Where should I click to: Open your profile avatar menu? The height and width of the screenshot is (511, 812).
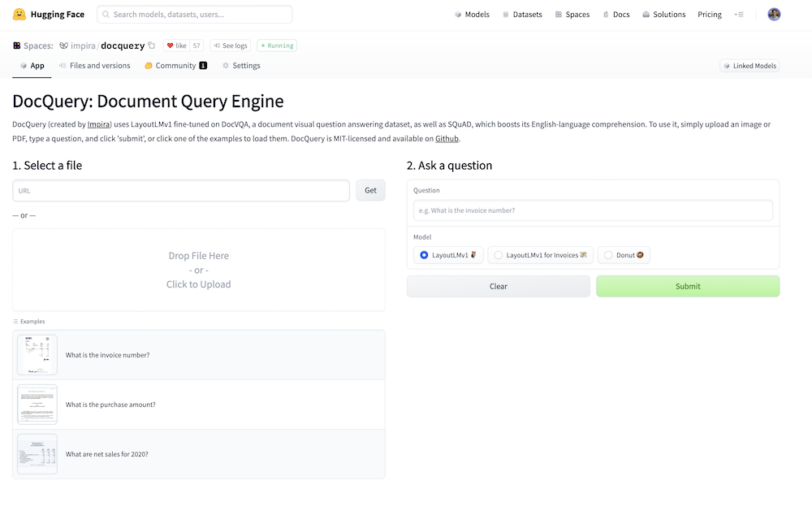pyautogui.click(x=774, y=14)
